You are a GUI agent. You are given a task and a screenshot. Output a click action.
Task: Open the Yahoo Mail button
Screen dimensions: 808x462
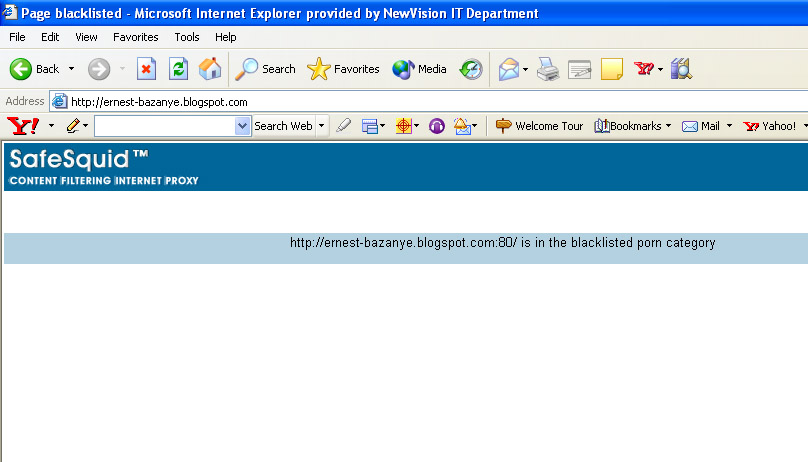coord(701,126)
